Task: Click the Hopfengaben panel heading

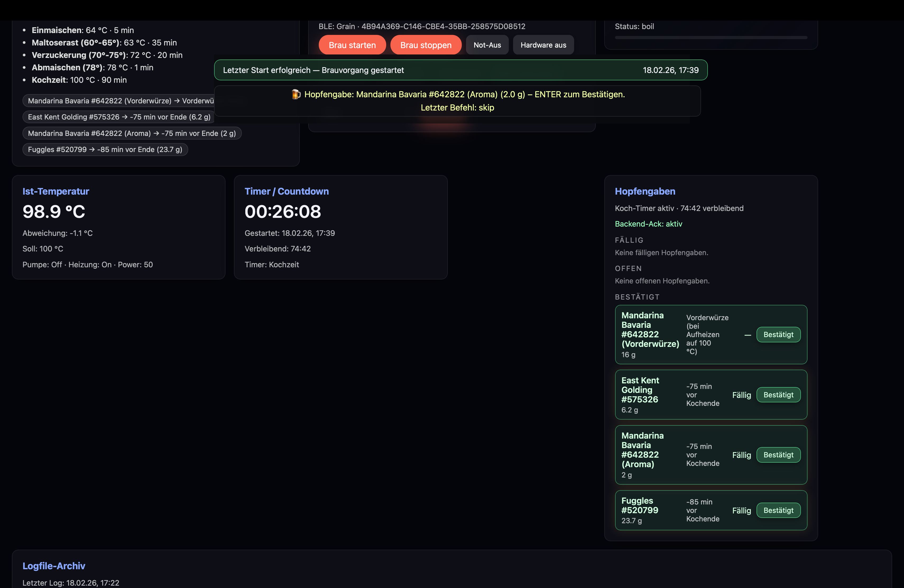Action: pos(645,191)
